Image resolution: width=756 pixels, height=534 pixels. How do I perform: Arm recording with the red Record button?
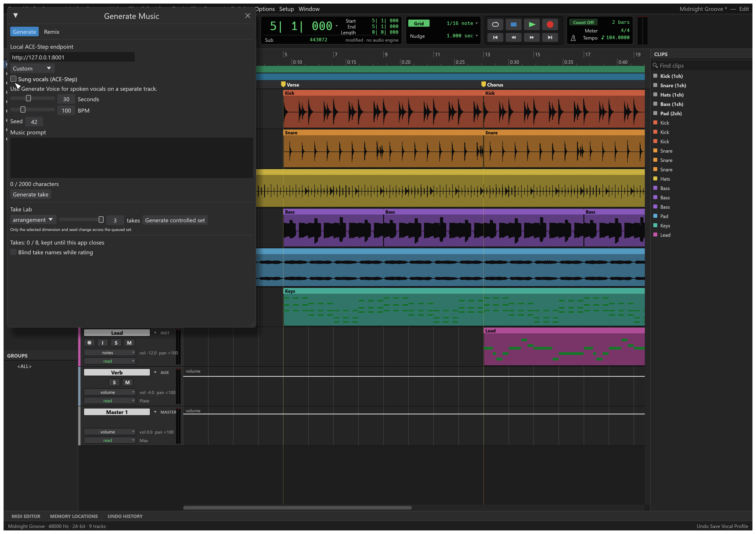(550, 24)
